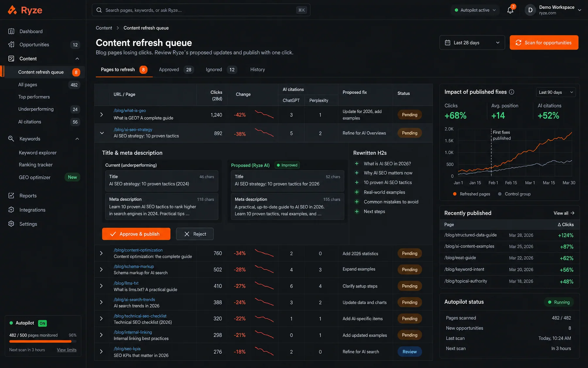Screen dimensions: 588x368
Task: Click the Ryze logo icon
Action: (x=12, y=10)
